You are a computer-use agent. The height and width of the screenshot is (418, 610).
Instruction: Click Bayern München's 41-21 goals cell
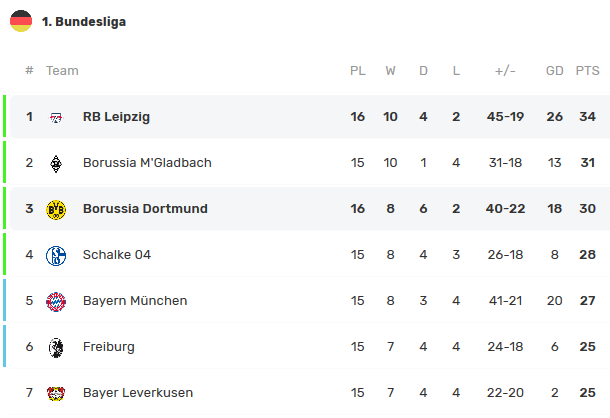(505, 301)
